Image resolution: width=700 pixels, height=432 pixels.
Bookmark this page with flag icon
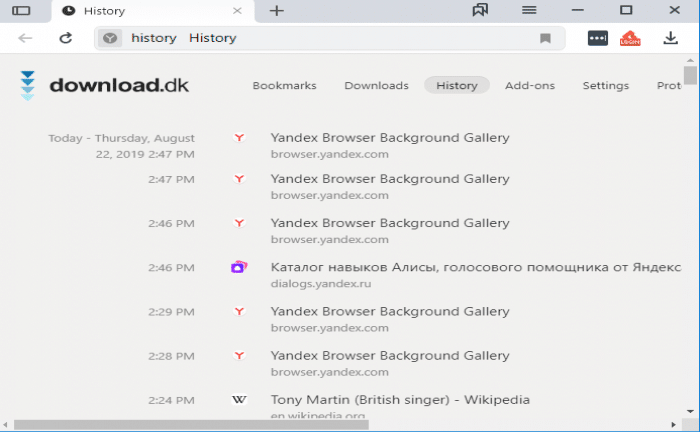[x=545, y=38]
